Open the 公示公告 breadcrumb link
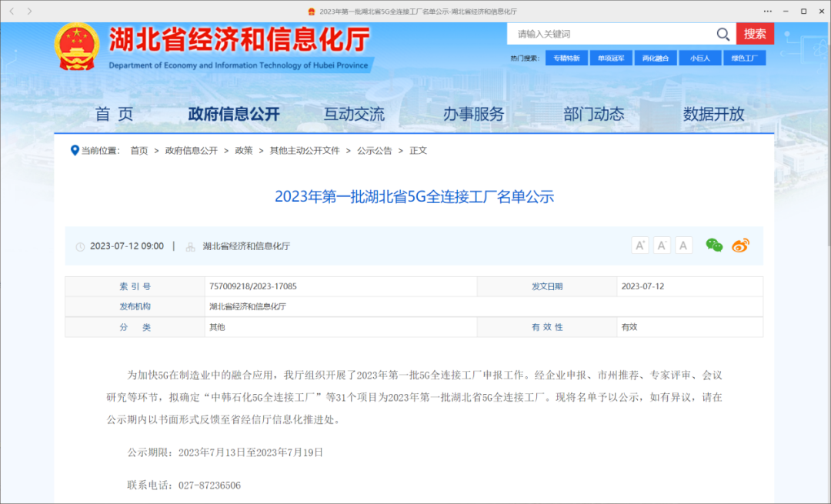This screenshot has width=831, height=504. [375, 150]
